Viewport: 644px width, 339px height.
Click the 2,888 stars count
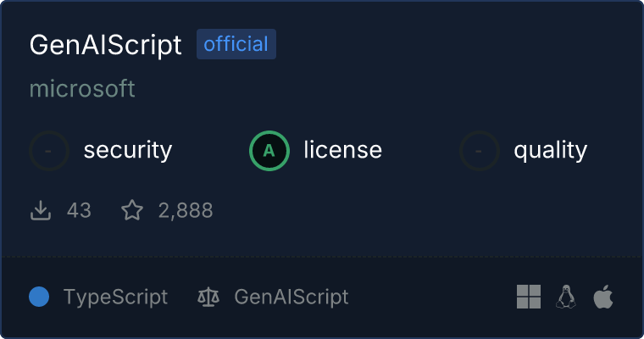coord(186,210)
